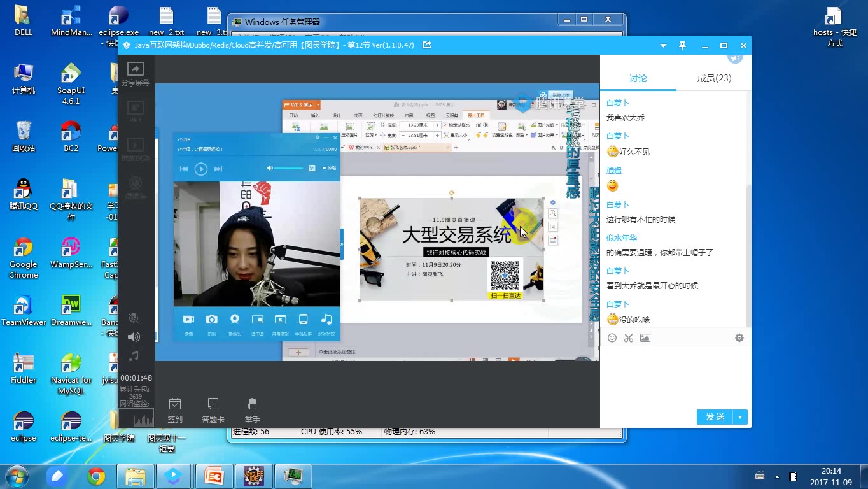Open the hosts shortcut on desktop
Screen dimensions: 868x489
coord(835,27)
